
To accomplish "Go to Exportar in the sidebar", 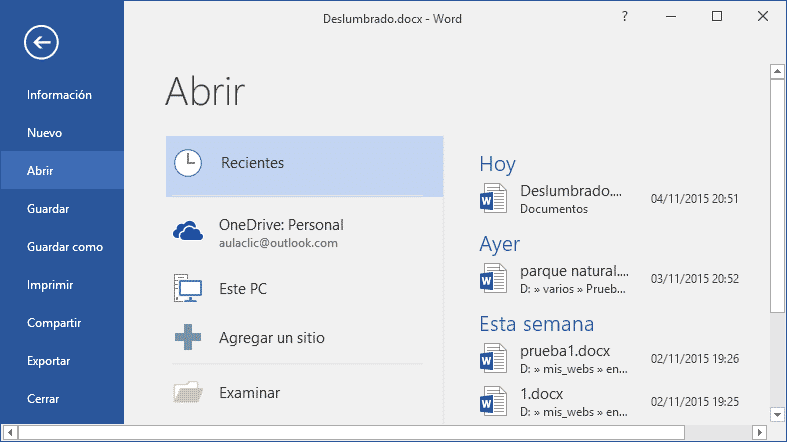I will [x=48, y=361].
